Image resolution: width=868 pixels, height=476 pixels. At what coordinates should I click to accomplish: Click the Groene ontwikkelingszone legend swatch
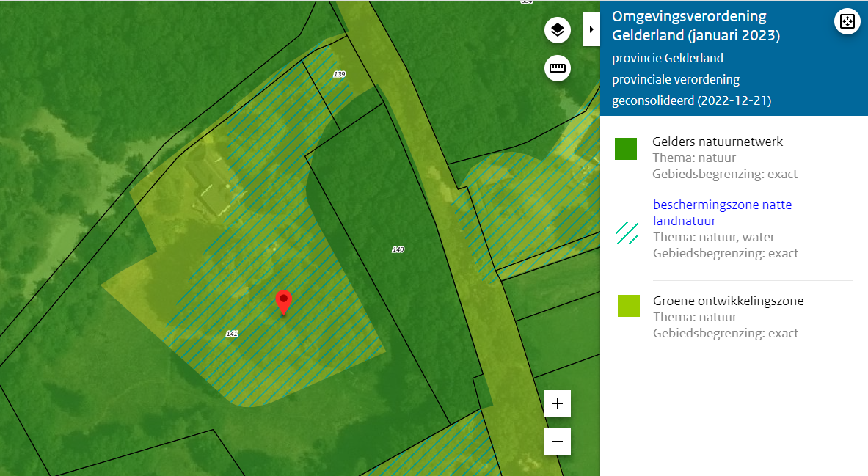(628, 306)
